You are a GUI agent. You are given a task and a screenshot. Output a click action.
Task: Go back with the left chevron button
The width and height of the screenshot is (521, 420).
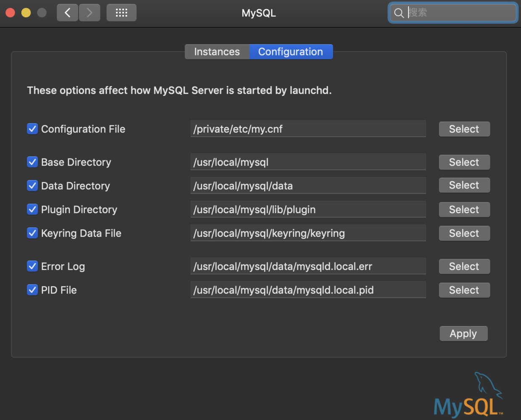(68, 13)
